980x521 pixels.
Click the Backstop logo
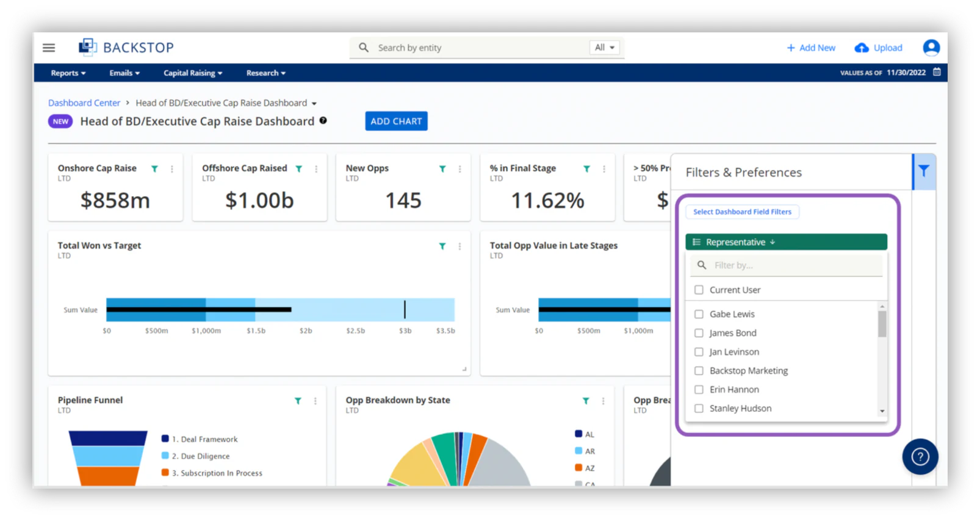pos(126,47)
